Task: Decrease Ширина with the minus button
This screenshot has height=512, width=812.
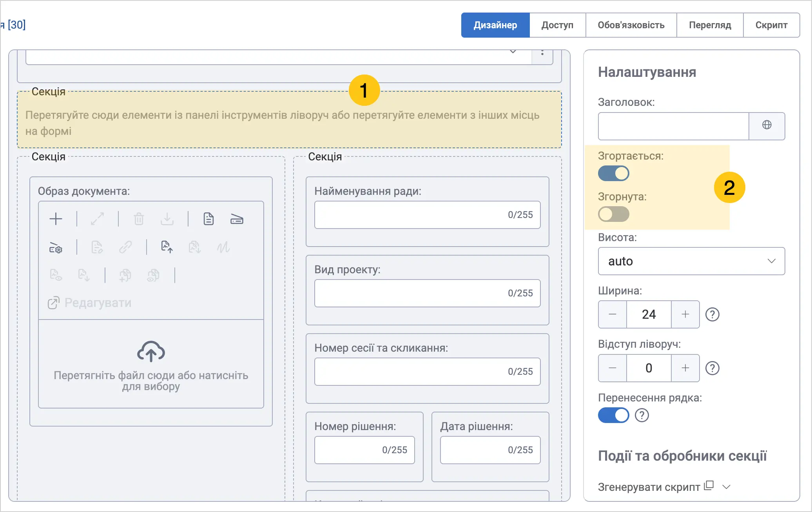Action: click(x=613, y=314)
